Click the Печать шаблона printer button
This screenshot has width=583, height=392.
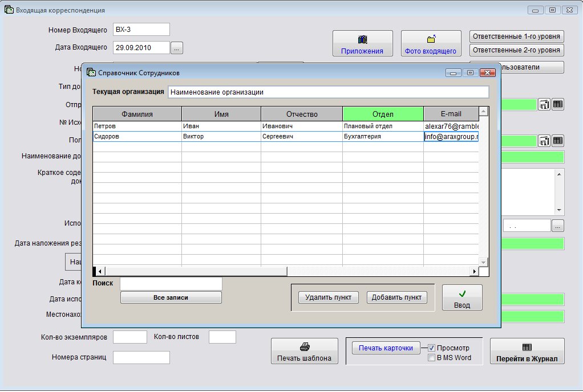tap(304, 351)
